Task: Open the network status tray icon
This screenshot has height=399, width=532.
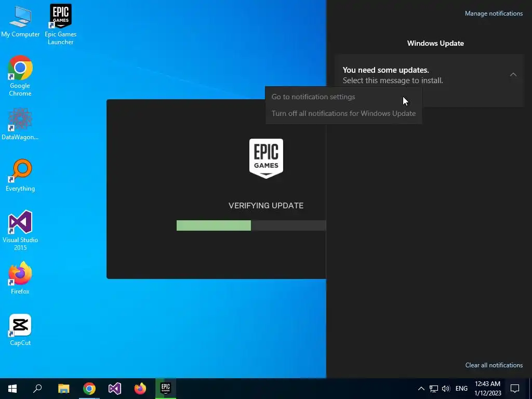Action: (x=434, y=389)
